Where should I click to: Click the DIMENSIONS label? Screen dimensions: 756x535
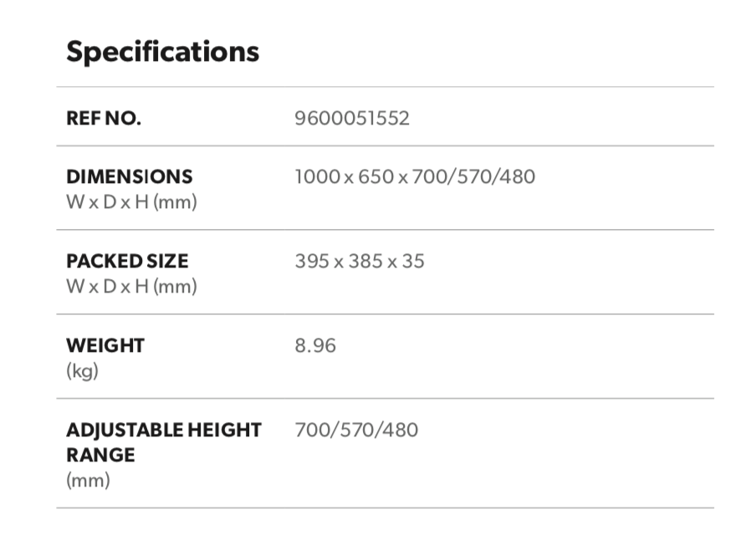pyautogui.click(x=129, y=176)
